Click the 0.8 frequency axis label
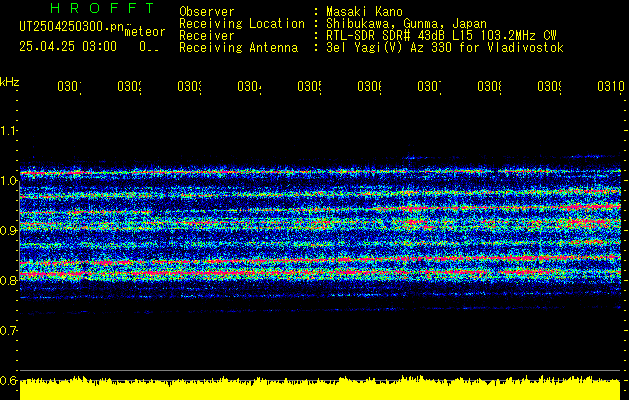The image size is (629, 400). coord(8,280)
